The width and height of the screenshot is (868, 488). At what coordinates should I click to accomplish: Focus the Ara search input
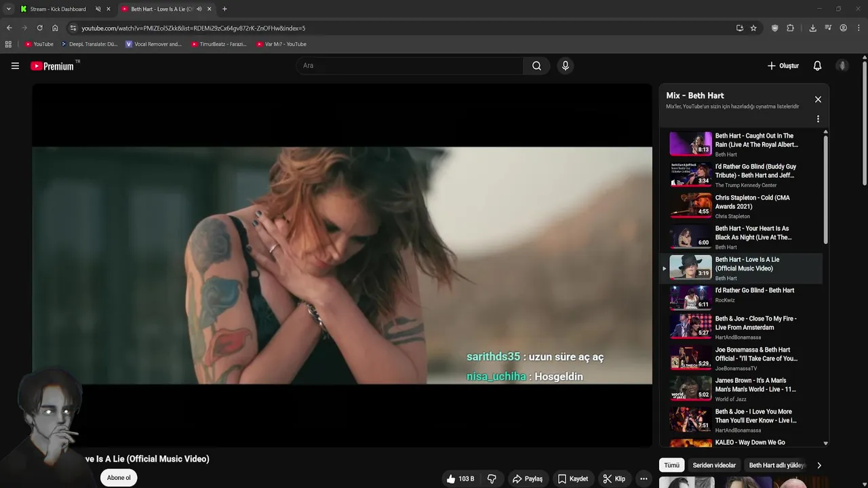[409, 66]
